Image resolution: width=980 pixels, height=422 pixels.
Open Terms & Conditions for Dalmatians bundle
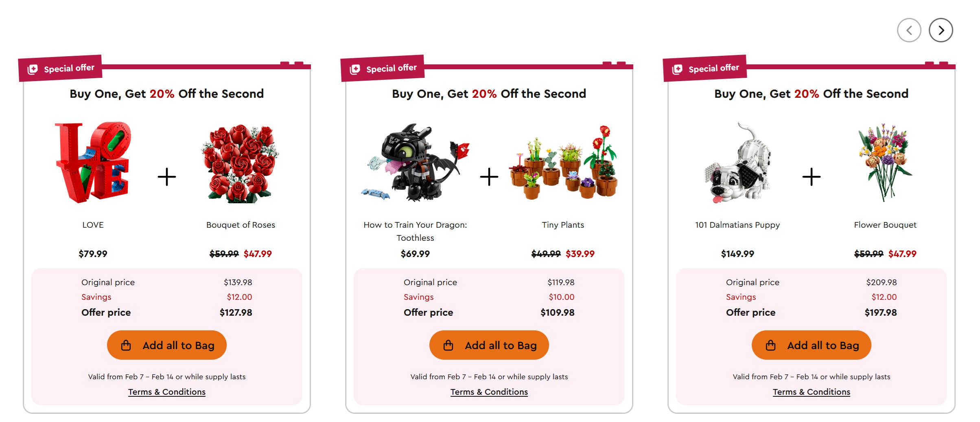(x=811, y=392)
